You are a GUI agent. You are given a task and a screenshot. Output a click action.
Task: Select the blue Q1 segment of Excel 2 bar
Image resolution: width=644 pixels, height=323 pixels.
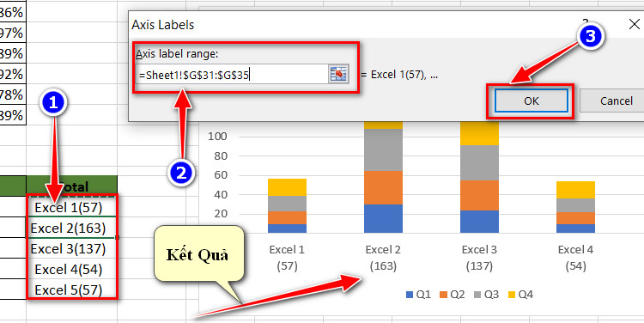click(x=383, y=218)
